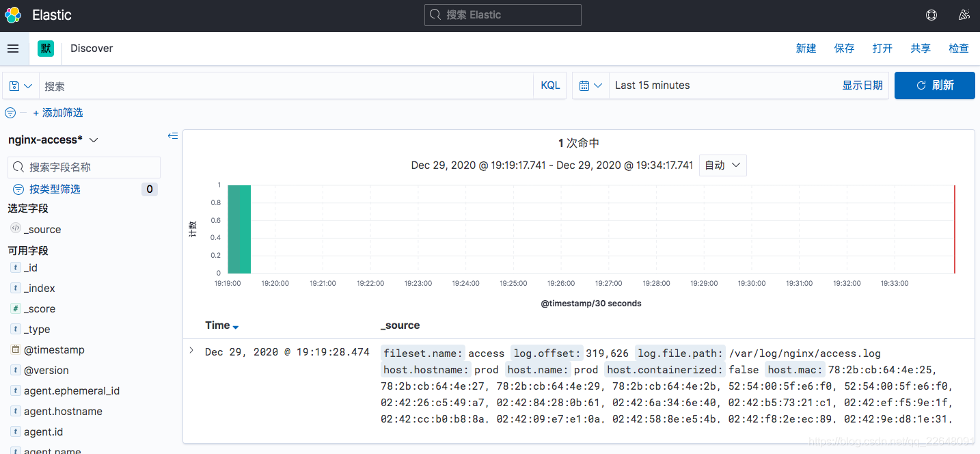Open the auto interval dropdown
This screenshot has height=454, width=980.
(723, 165)
